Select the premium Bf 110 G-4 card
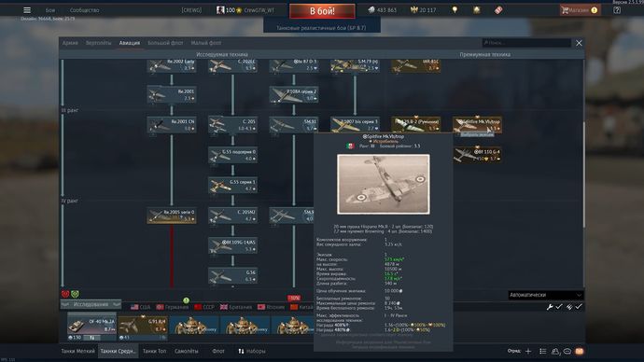The height and width of the screenshot is (362, 644). (477, 155)
